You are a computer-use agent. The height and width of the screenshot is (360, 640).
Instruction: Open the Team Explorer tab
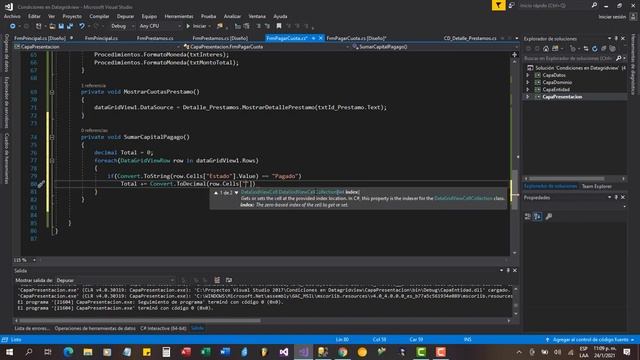[596, 186]
